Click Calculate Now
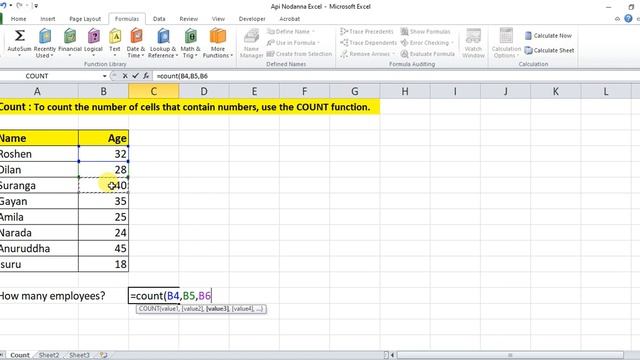The width and height of the screenshot is (640, 360). click(x=548, y=36)
